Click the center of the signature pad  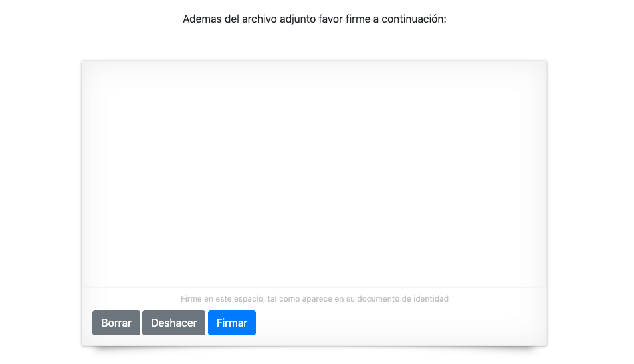coord(314,174)
